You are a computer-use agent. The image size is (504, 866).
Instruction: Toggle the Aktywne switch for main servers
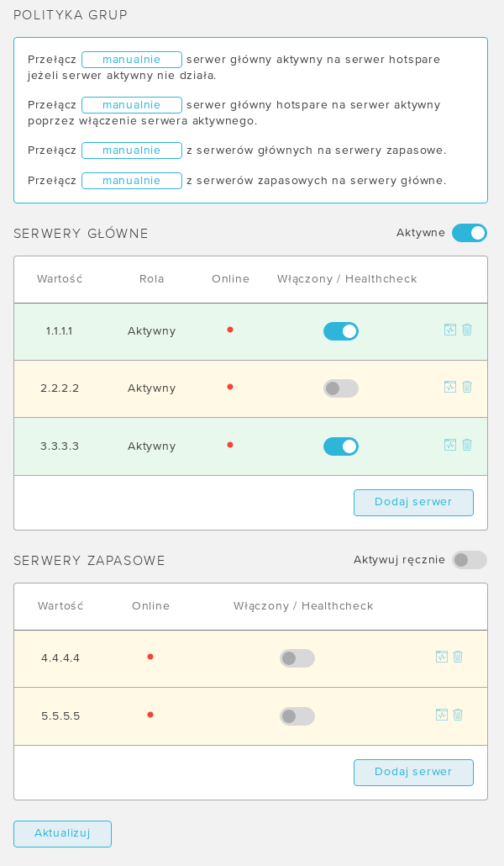(x=470, y=233)
